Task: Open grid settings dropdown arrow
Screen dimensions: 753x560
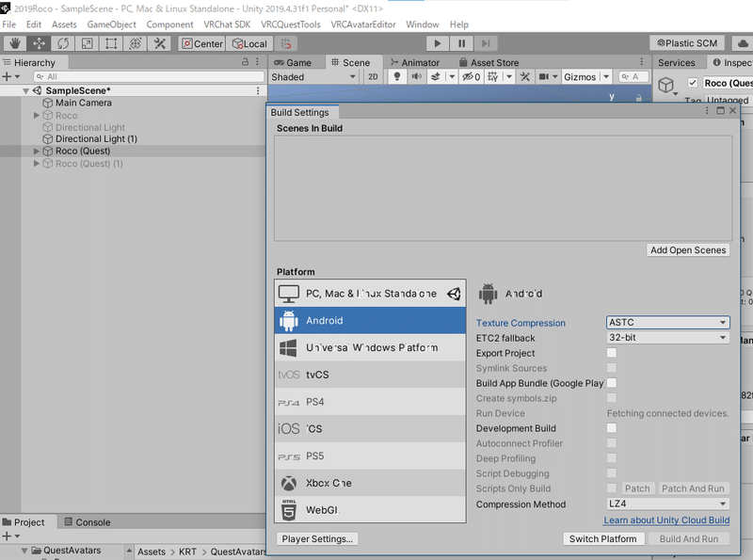Action: (509, 76)
